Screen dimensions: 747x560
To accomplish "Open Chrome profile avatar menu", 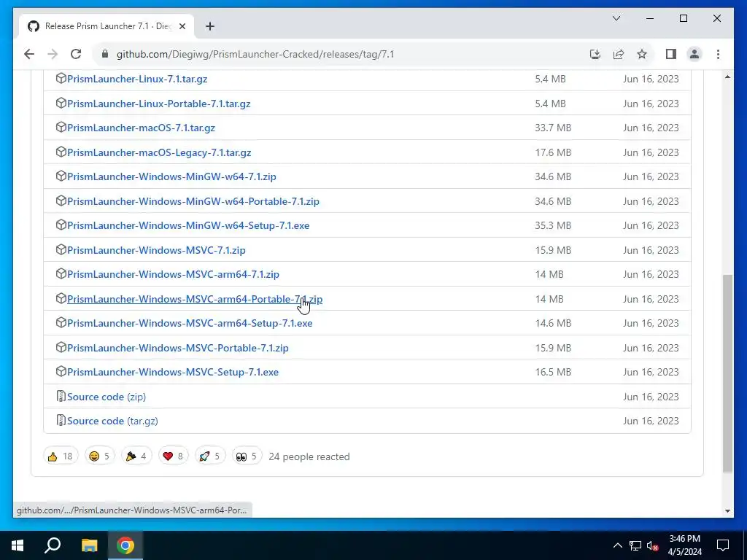I will click(694, 54).
